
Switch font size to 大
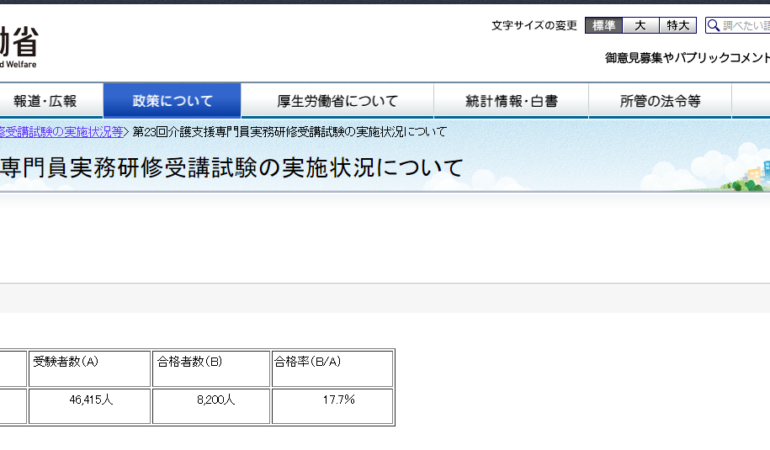click(640, 26)
